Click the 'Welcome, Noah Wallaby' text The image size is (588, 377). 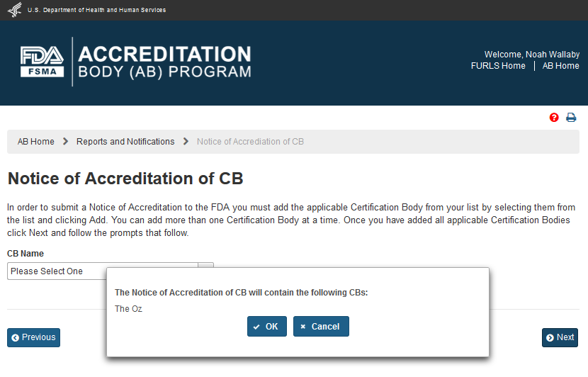coord(531,55)
